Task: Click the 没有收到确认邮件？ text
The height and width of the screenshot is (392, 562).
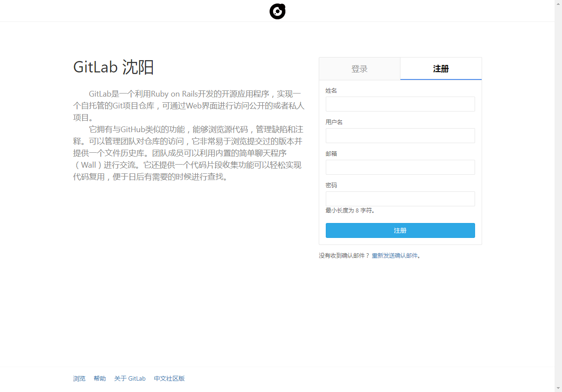Action: (x=344, y=255)
